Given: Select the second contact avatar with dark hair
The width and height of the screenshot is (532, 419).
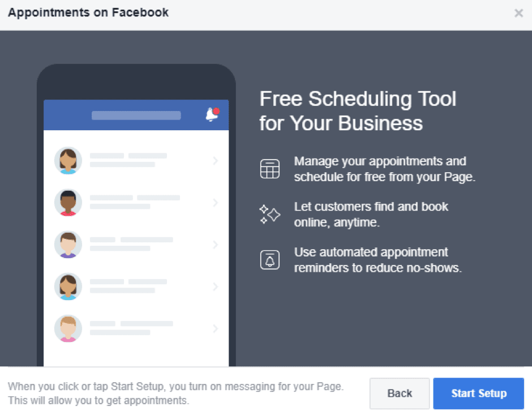Looking at the screenshot, I should [68, 203].
